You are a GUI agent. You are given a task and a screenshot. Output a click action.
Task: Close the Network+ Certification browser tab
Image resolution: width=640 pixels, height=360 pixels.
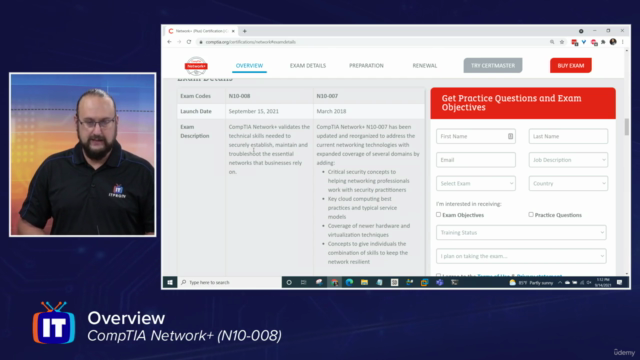(x=233, y=31)
